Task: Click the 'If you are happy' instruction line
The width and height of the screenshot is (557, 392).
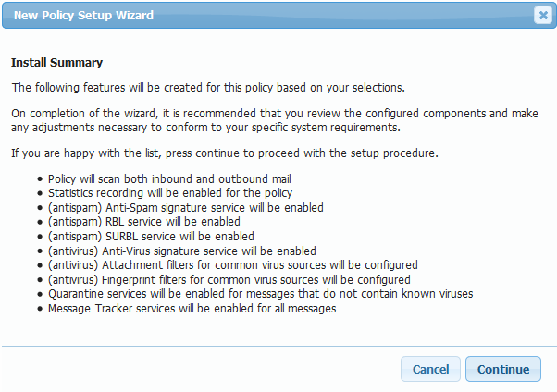Action: (224, 152)
